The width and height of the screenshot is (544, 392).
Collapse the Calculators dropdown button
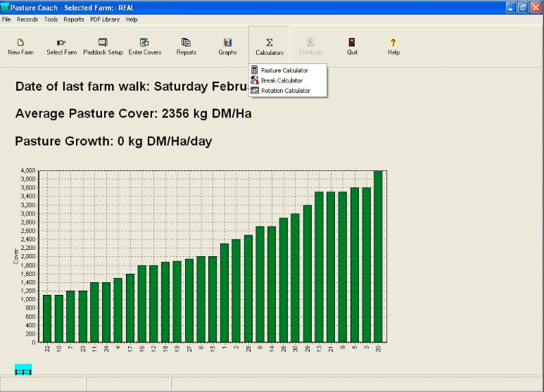click(x=269, y=46)
